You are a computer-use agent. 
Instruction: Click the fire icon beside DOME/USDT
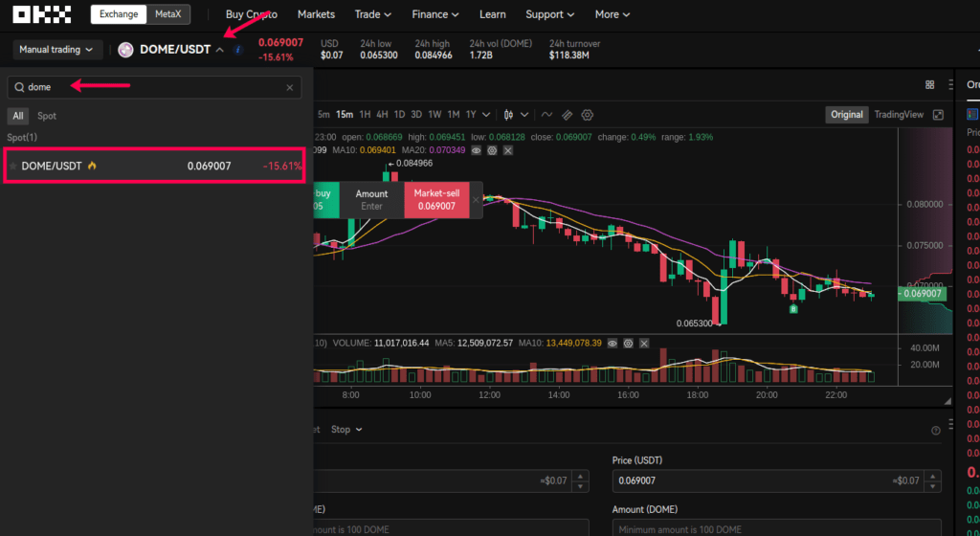tap(93, 166)
